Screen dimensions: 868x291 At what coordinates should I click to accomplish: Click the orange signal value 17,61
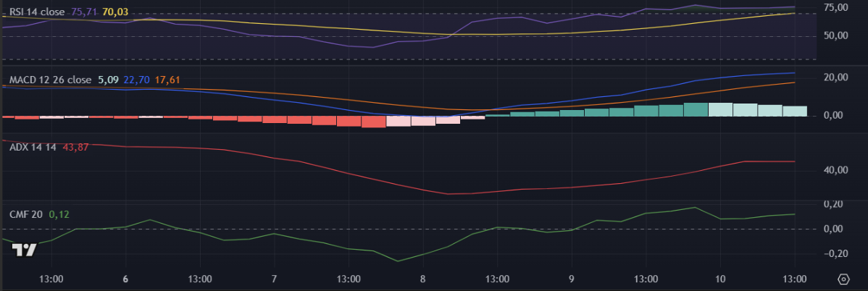167,80
